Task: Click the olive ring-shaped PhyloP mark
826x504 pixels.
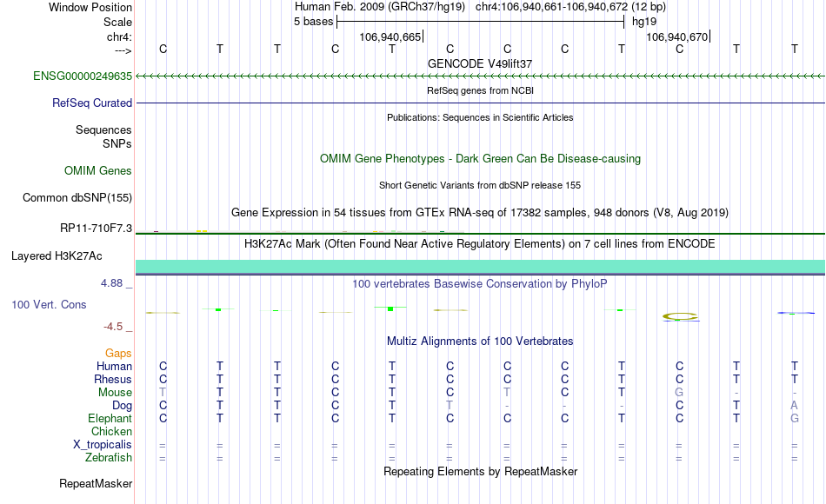Action: 680,316
